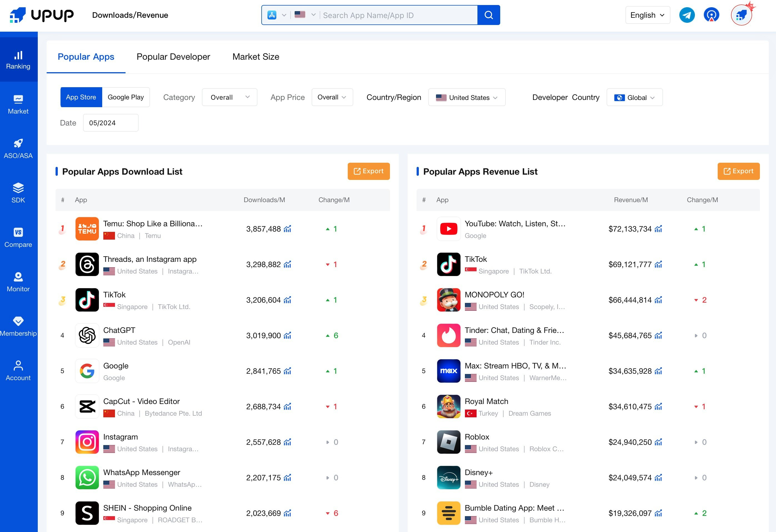This screenshot has width=776, height=532.
Task: Click the search magnifier button
Action: coord(489,15)
